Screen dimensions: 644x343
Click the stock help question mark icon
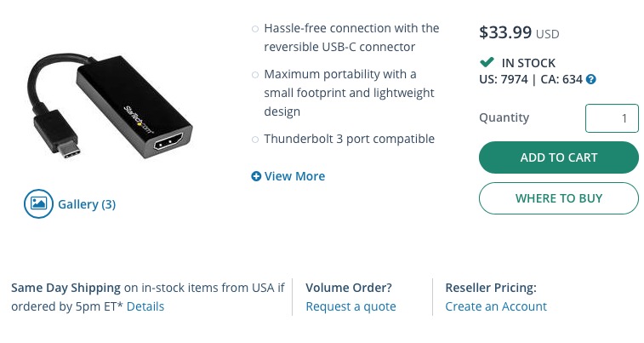point(591,79)
